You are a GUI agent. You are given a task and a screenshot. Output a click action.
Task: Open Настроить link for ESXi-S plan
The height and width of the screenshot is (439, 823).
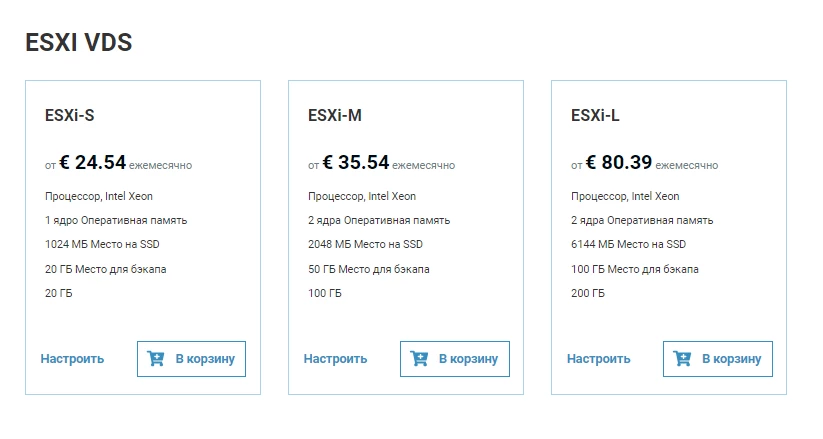point(72,359)
